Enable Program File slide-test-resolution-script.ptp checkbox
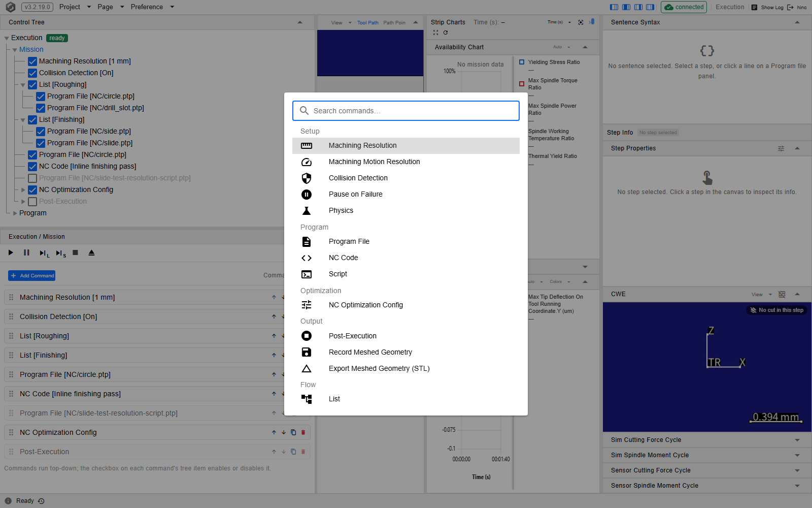Screen dimensions: 812x508 (x=32, y=178)
